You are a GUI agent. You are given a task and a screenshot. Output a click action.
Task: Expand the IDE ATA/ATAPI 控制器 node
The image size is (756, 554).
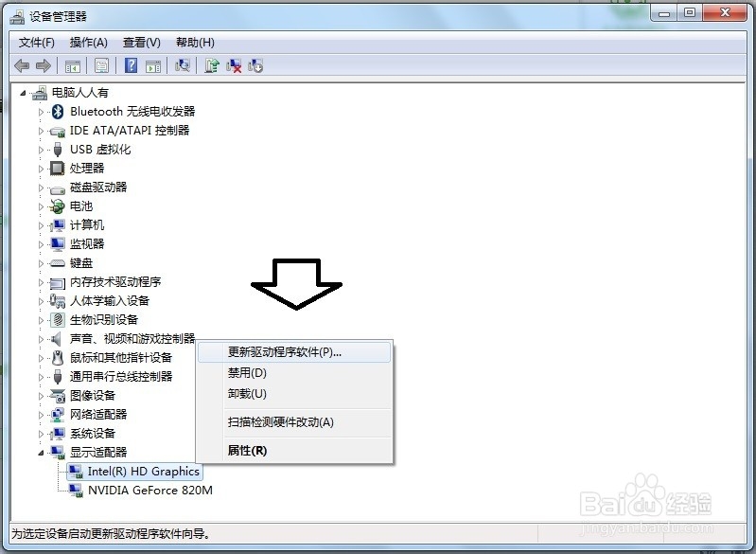(x=41, y=131)
